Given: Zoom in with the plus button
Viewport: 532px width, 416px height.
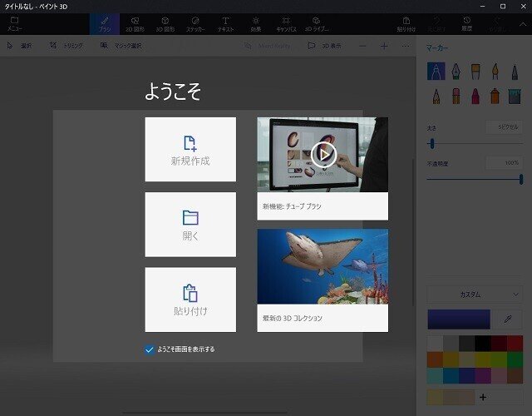Looking at the screenshot, I should coord(384,46).
